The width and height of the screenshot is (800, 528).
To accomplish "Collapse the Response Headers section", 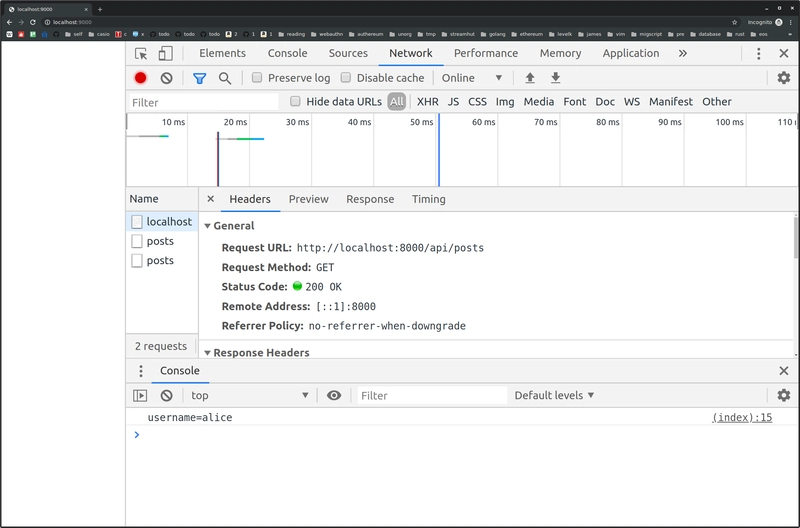I will [x=207, y=353].
